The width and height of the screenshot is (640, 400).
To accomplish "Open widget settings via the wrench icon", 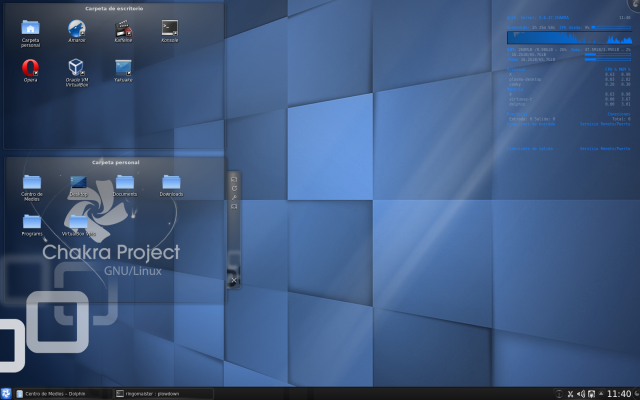I will pos(234,197).
